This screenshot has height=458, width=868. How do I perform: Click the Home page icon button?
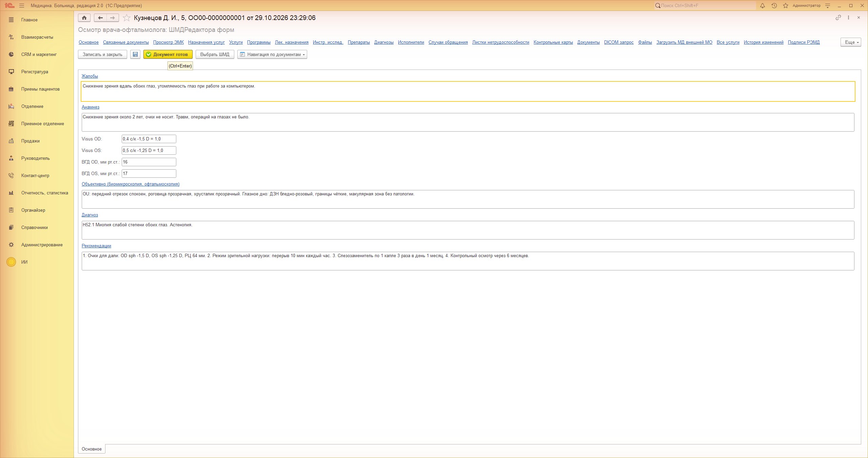(84, 18)
